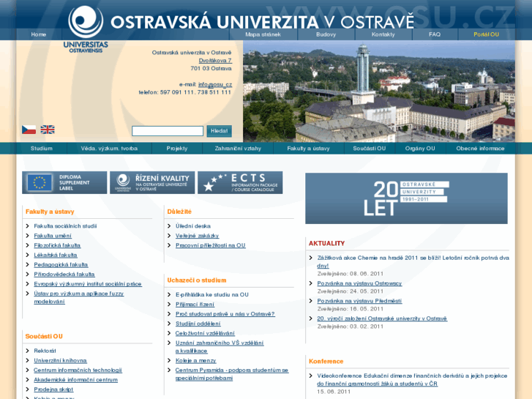Click the Hledat search button
Image resolution: width=532 pixels, height=399 pixels.
tap(220, 131)
